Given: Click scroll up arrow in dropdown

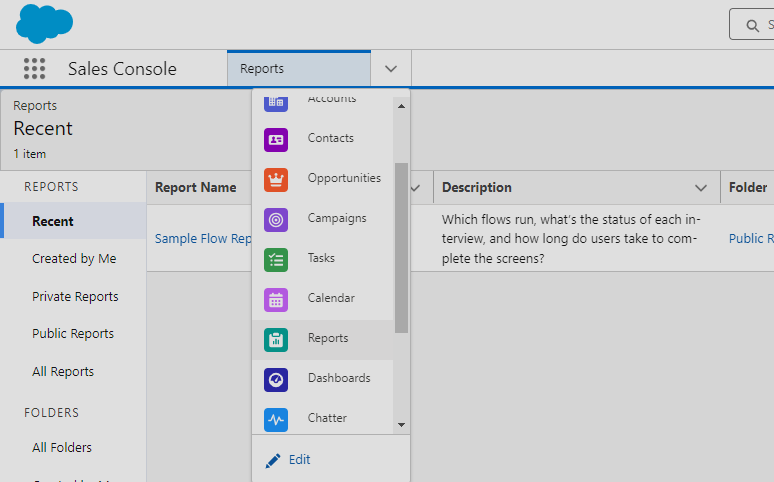Looking at the screenshot, I should click(401, 106).
